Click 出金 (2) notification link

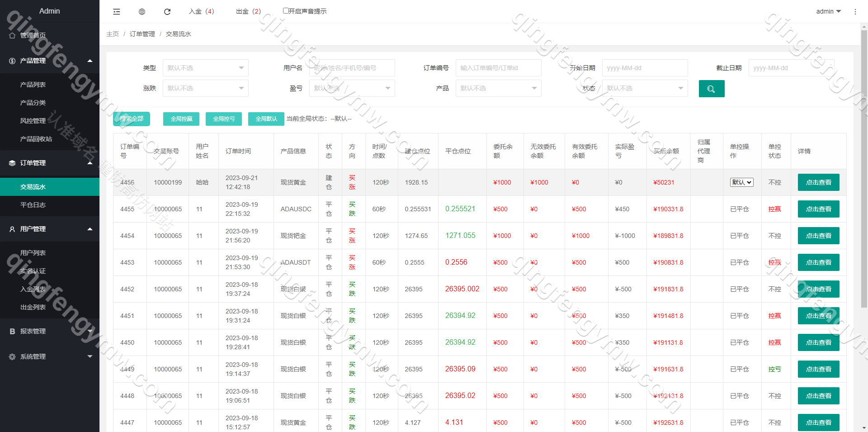(x=249, y=11)
